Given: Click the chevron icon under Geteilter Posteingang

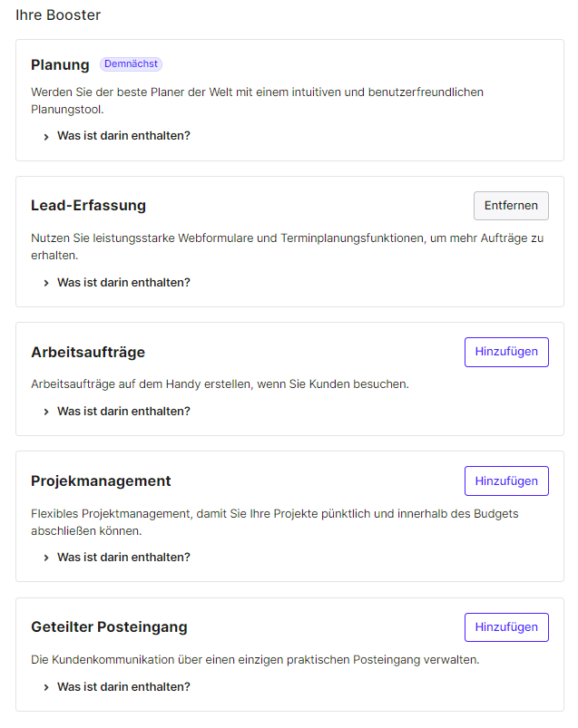Looking at the screenshot, I should tap(46, 687).
